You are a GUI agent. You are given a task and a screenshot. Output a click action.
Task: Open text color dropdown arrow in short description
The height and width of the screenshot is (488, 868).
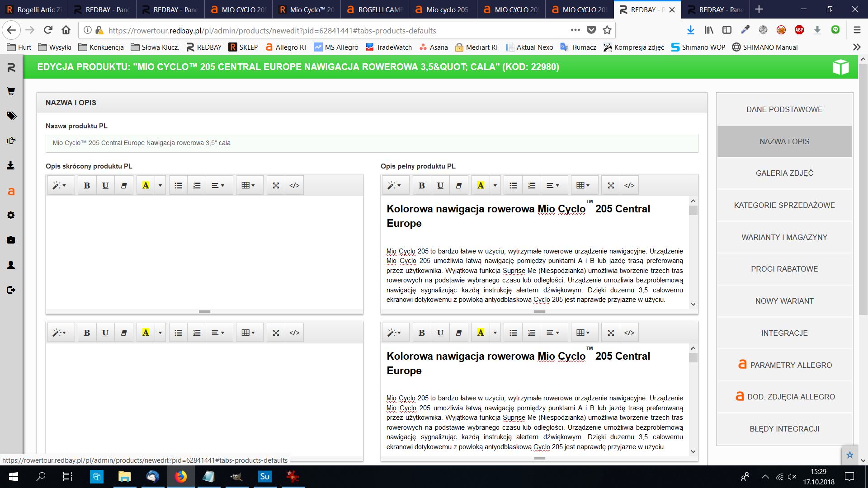(x=160, y=185)
